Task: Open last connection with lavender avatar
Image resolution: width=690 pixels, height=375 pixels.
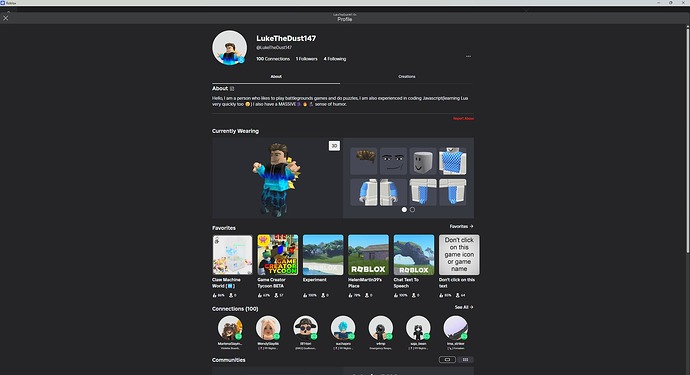Action: [456, 328]
